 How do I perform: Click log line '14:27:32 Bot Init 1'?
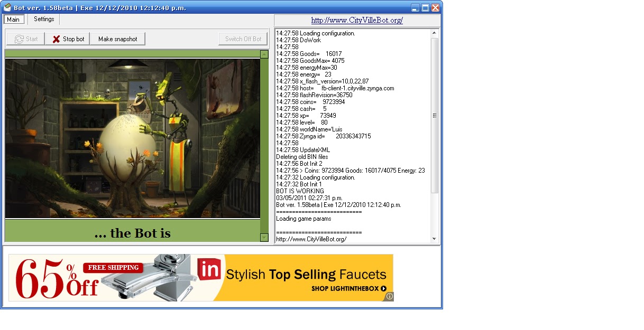click(299, 184)
